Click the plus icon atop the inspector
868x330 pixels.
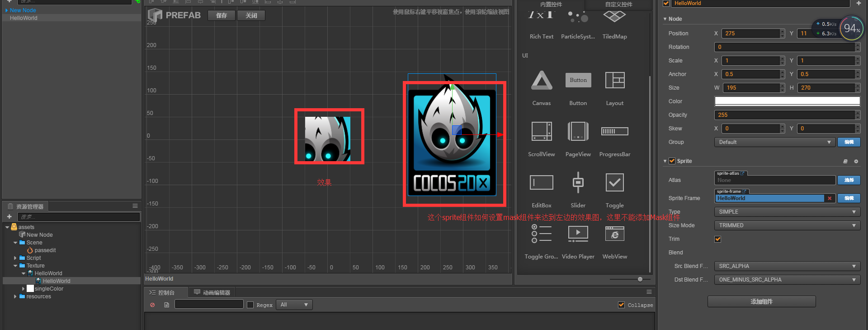[859, 3]
